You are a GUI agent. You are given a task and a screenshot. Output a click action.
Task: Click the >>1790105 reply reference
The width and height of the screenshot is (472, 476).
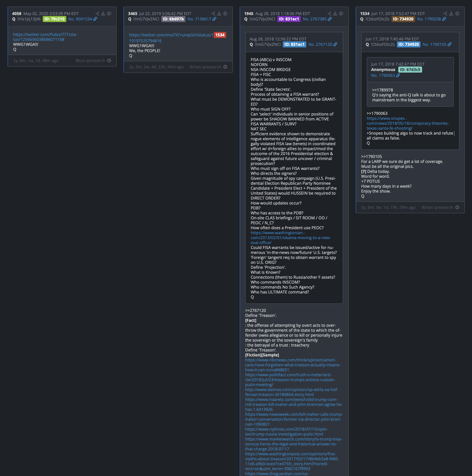tap(372, 156)
